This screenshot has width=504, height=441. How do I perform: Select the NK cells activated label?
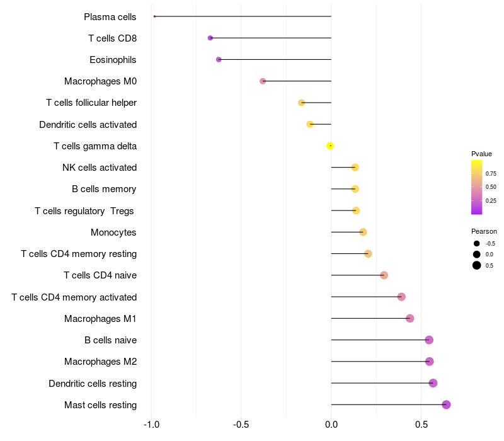(x=100, y=168)
